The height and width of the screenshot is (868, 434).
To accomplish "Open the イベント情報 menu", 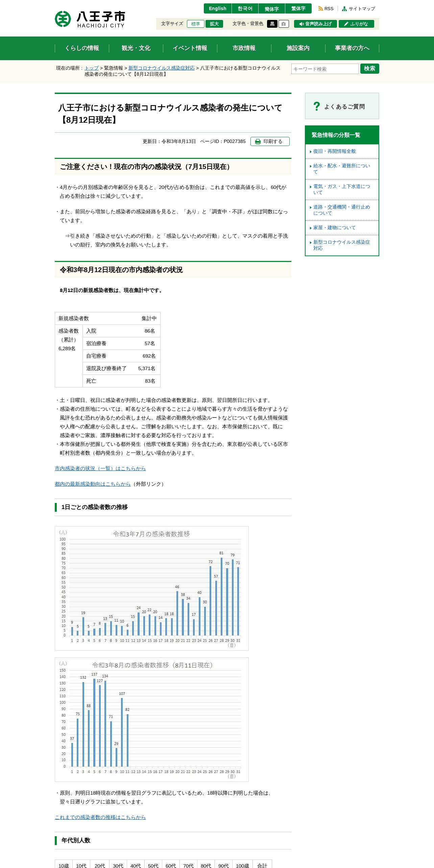I will (x=190, y=48).
